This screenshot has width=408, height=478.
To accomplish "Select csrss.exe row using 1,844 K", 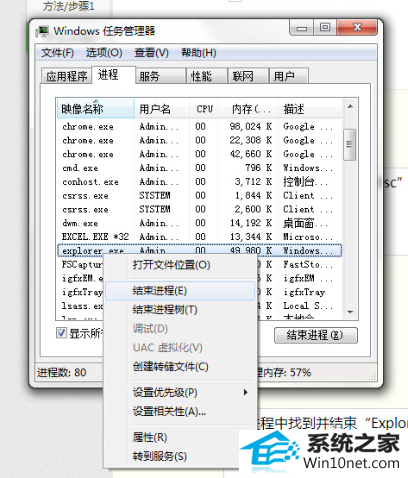I will click(x=199, y=195).
